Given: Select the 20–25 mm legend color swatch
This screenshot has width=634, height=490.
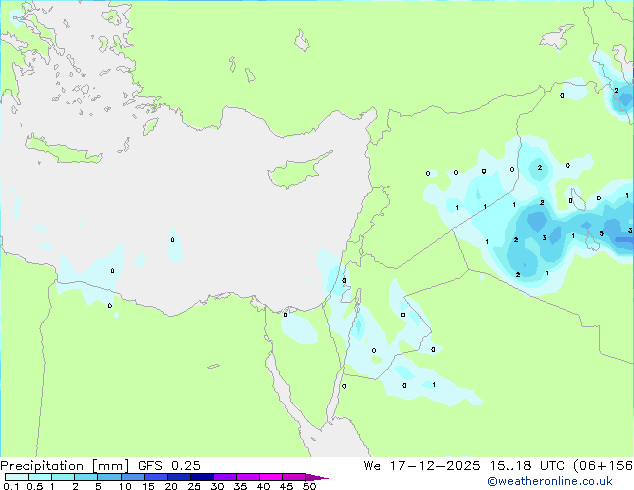Looking at the screenshot, I should click(x=178, y=477).
